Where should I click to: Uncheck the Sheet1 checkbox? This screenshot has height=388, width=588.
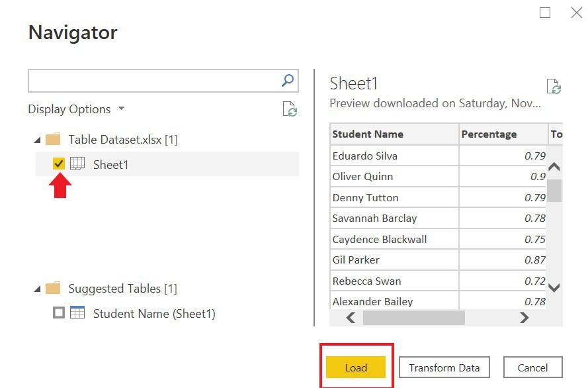point(59,164)
